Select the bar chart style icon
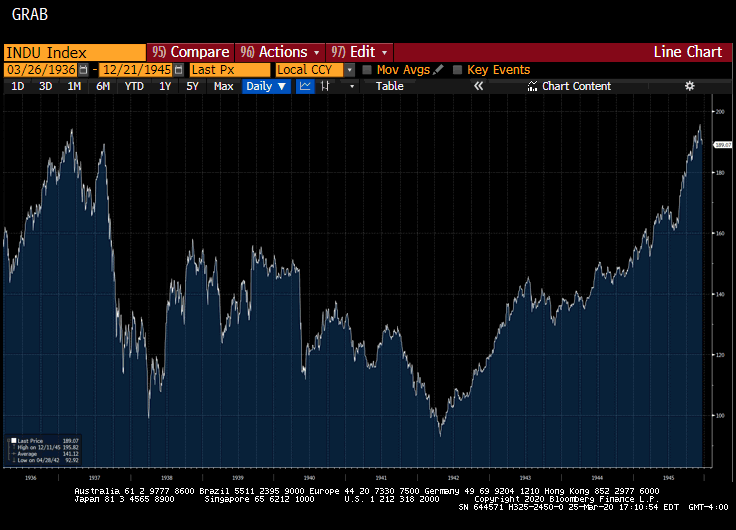The width and height of the screenshot is (736, 530). point(326,87)
